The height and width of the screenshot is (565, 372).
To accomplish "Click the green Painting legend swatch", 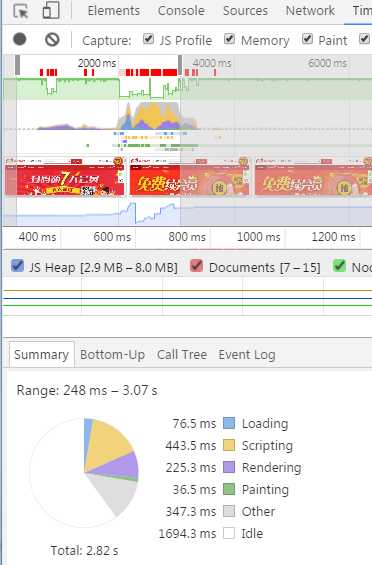I will point(229,489).
